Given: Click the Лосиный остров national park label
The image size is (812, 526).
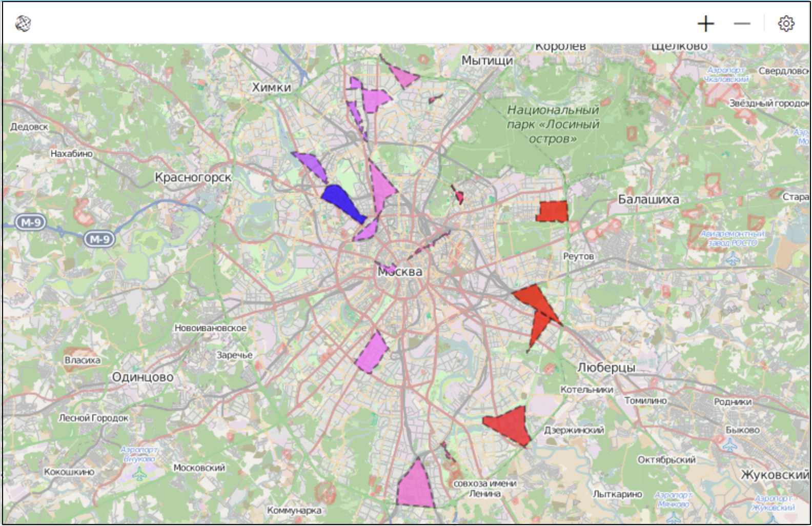Looking at the screenshot, I should pyautogui.click(x=553, y=124).
